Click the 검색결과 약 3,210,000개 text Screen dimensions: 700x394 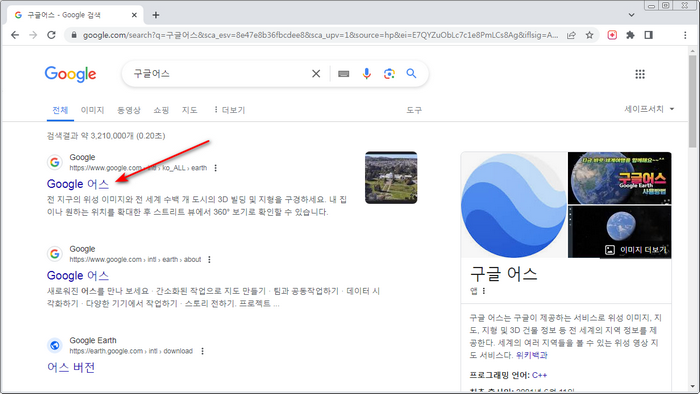tap(106, 136)
